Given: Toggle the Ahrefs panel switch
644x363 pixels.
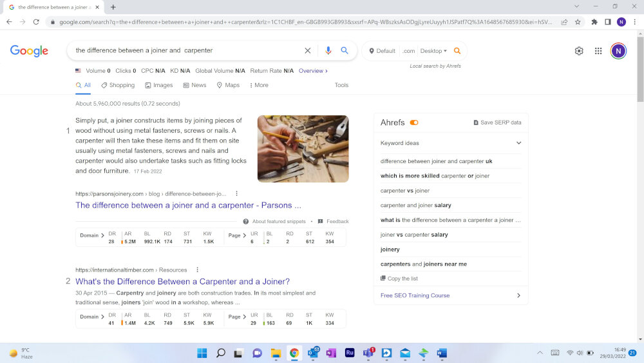Looking at the screenshot, I should tap(414, 123).
